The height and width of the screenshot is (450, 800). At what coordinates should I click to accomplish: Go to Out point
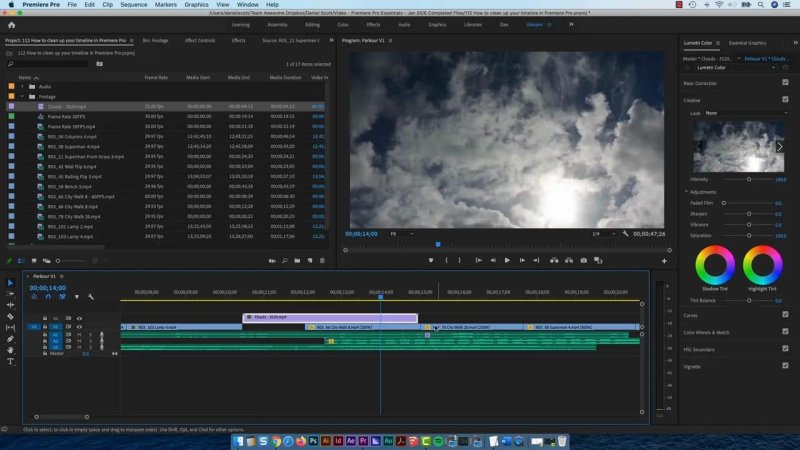(x=536, y=260)
